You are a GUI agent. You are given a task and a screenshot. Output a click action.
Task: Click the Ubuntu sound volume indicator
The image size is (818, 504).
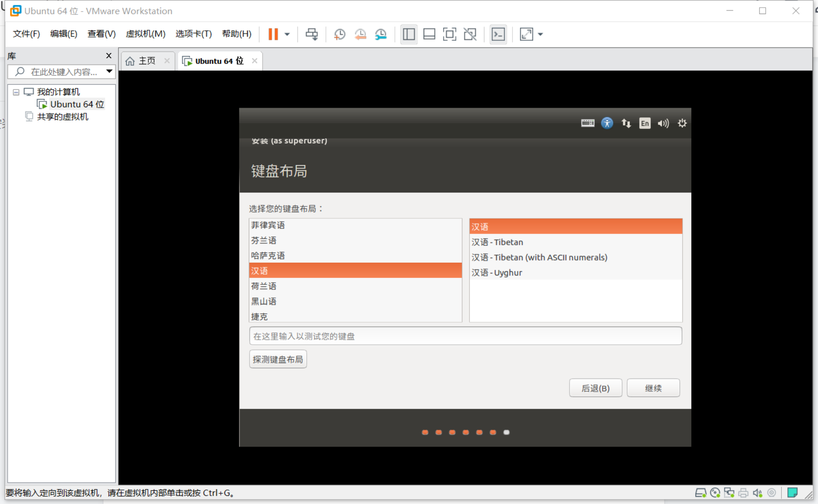pos(663,123)
